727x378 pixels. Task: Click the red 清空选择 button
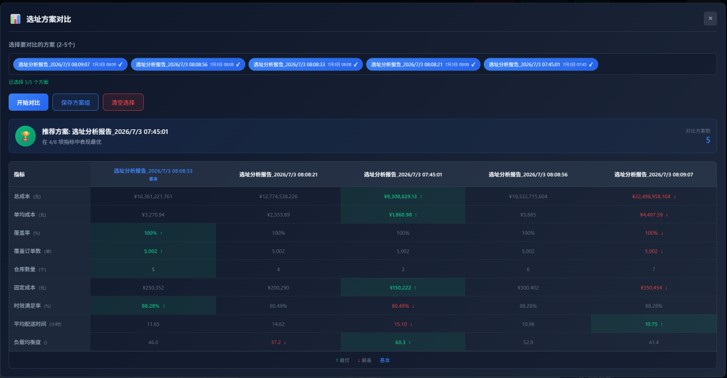pos(123,103)
